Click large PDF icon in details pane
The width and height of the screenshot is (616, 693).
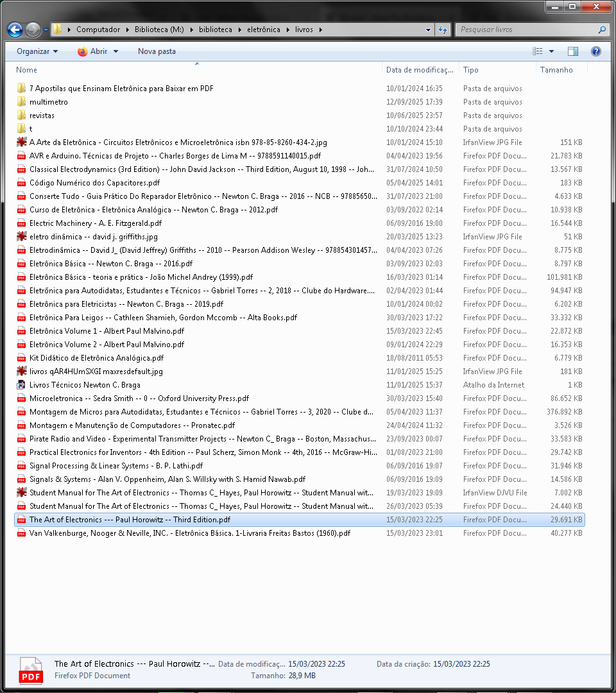pos(31,670)
